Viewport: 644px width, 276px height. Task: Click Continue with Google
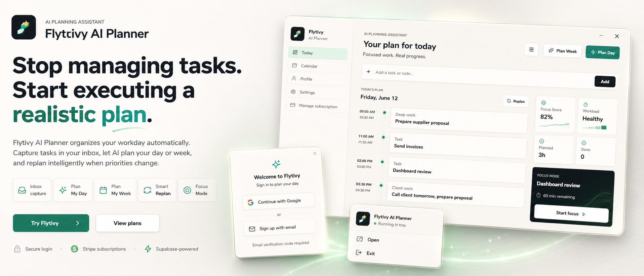tap(278, 201)
